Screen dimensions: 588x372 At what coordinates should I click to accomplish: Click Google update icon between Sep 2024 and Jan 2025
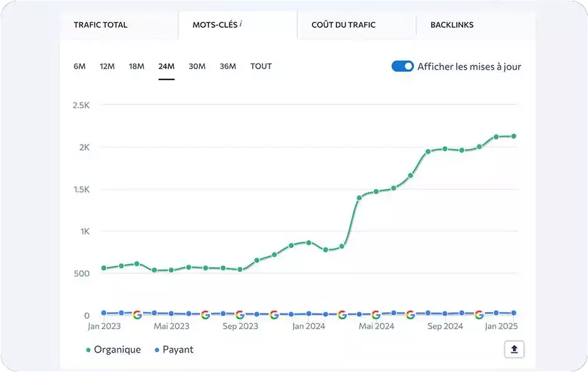coord(479,315)
